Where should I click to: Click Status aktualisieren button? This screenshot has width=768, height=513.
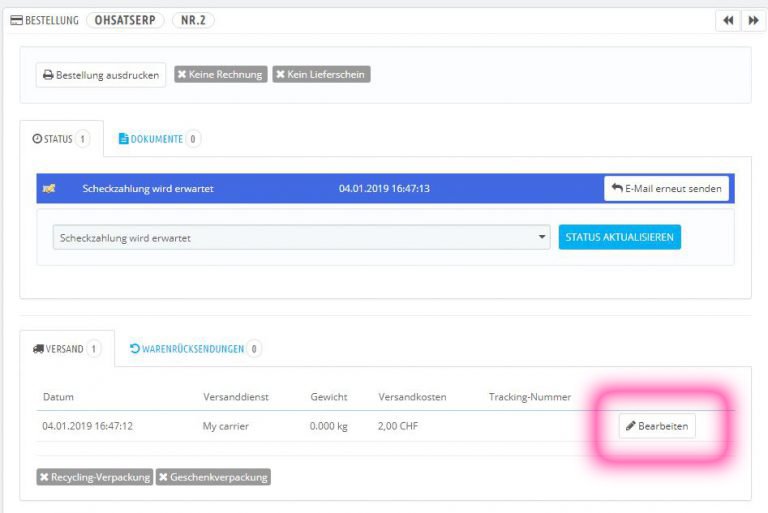(620, 237)
